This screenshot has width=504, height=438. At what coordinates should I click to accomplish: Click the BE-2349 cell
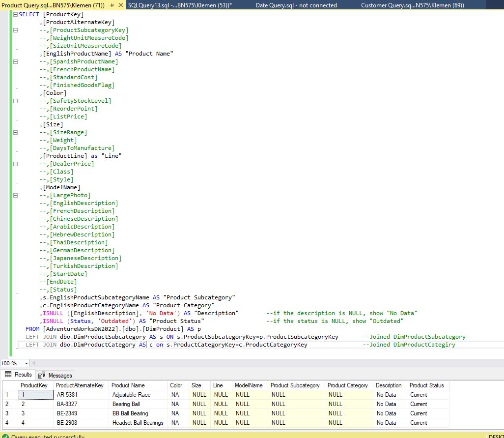click(81, 413)
